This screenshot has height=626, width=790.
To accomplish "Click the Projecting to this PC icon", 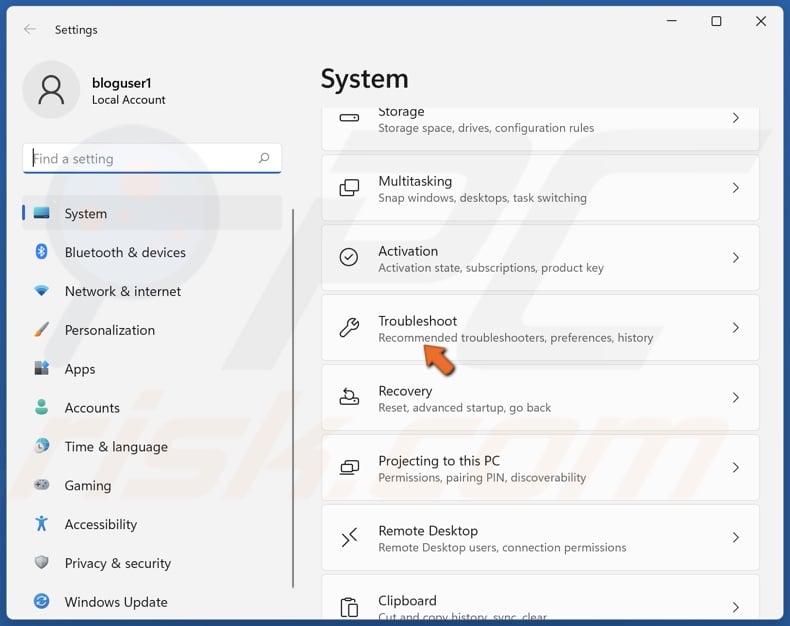I will 349,467.
